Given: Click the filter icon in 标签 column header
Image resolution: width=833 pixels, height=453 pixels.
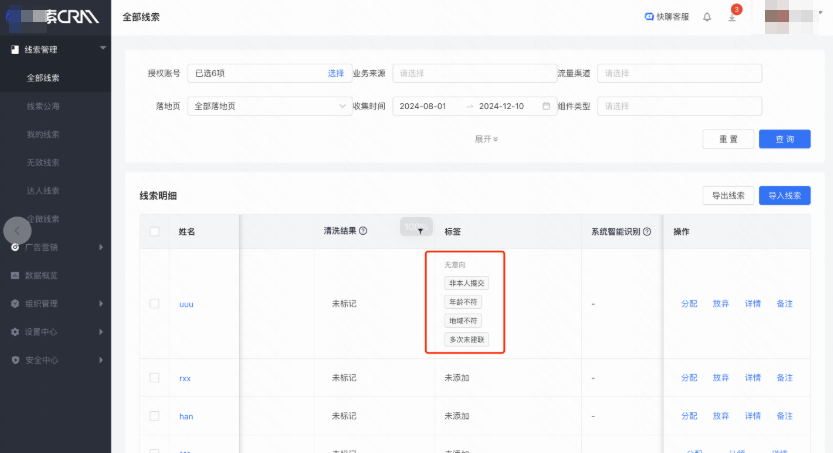Looking at the screenshot, I should coord(420,231).
